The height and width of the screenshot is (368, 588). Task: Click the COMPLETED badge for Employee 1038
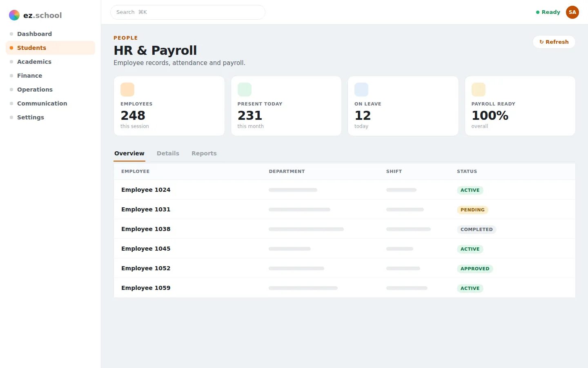coord(477,229)
